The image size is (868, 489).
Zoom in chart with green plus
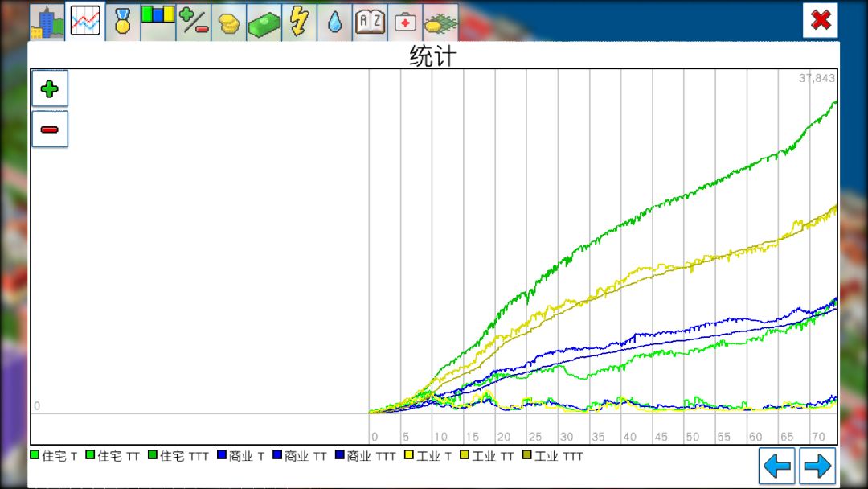click(50, 88)
